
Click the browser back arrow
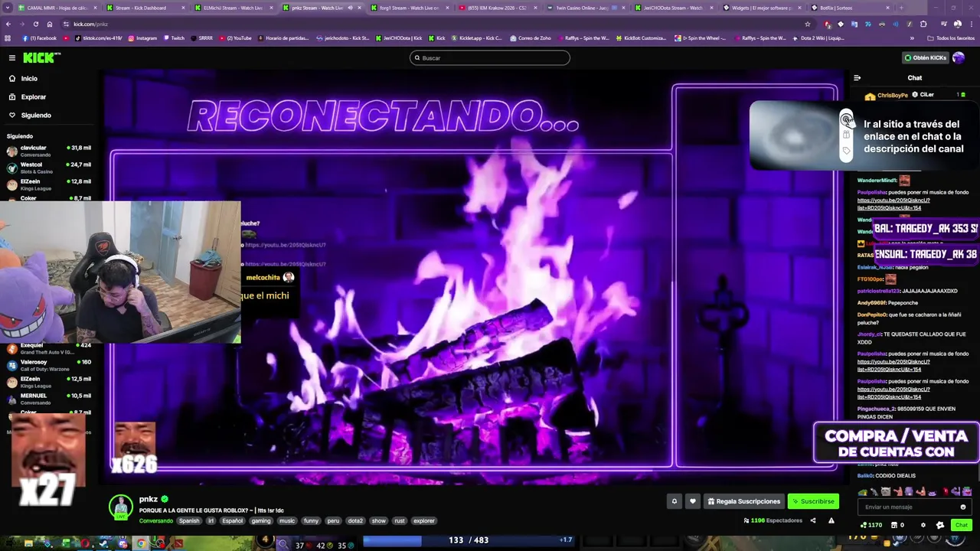[x=8, y=24]
